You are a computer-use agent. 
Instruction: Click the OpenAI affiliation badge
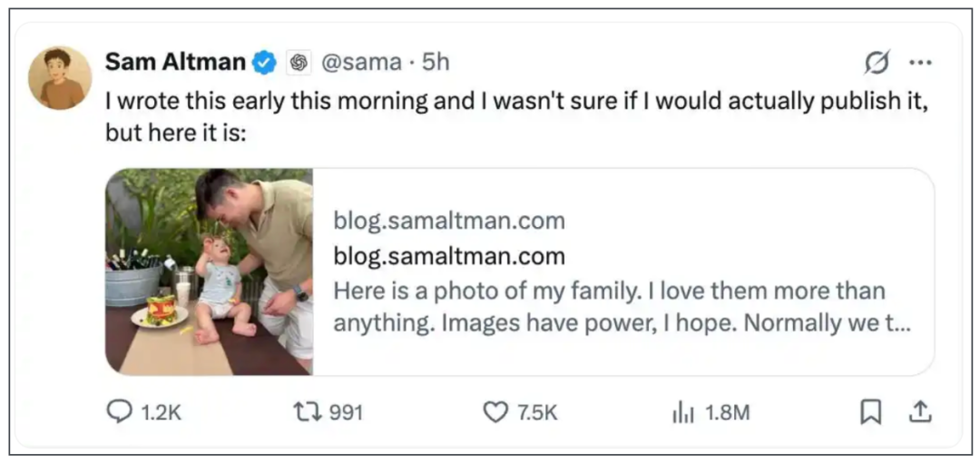point(298,63)
